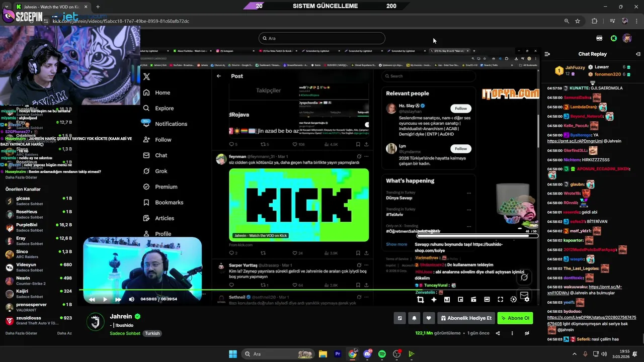
Task: Play the Kick VOD video
Action: [105, 299]
